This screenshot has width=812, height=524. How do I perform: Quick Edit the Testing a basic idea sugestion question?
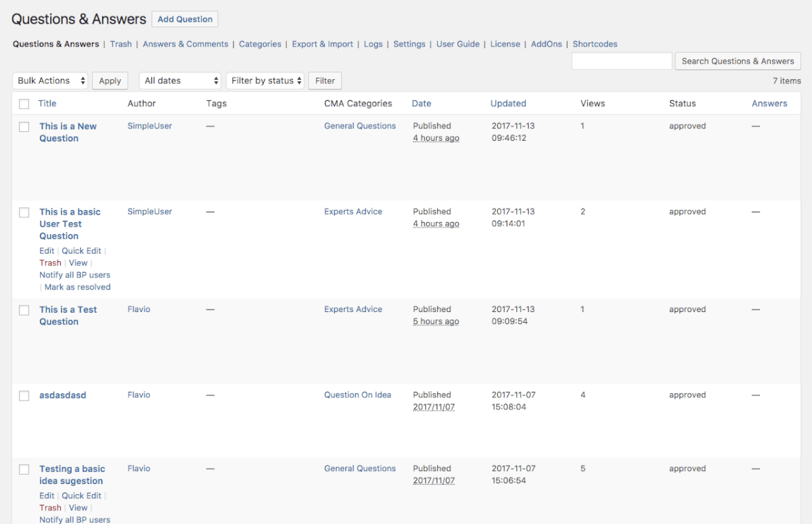81,495
